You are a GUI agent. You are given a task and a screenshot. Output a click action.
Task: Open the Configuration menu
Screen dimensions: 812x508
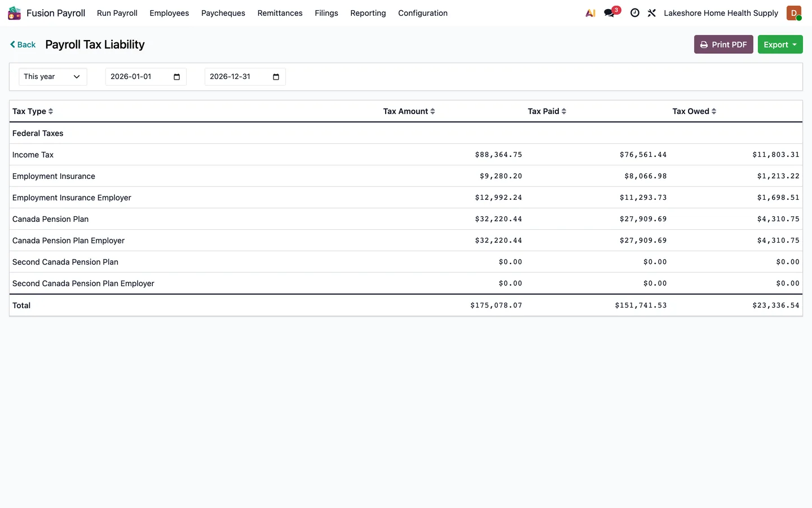423,13
